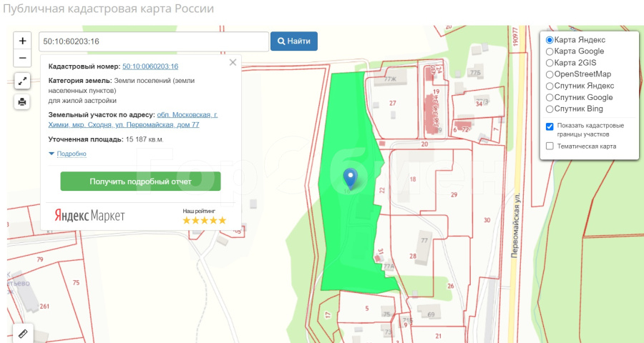This screenshot has width=644, height=343.
Task: Click the zoom in plus button
Action: (x=22, y=41)
